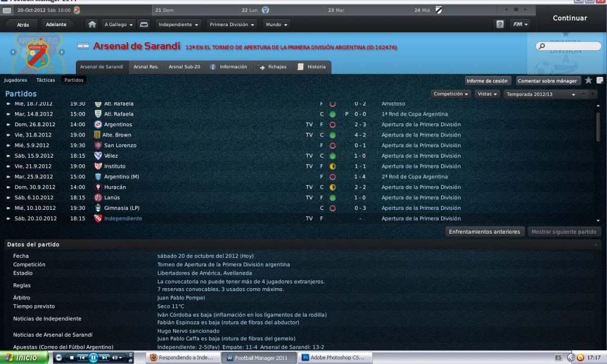Switch to the Arsnal Res. tab
The width and height of the screenshot is (607, 364).
tap(146, 67)
